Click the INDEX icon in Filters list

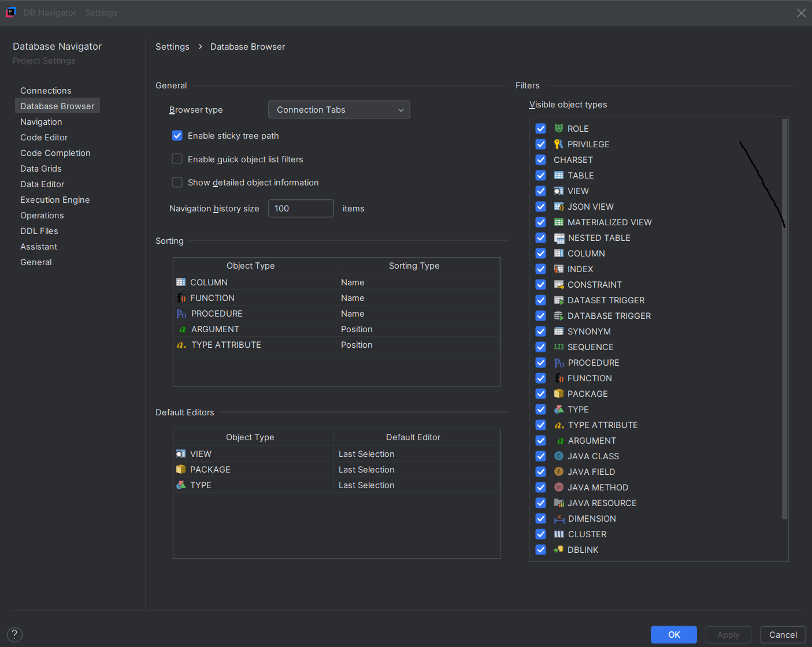click(559, 269)
